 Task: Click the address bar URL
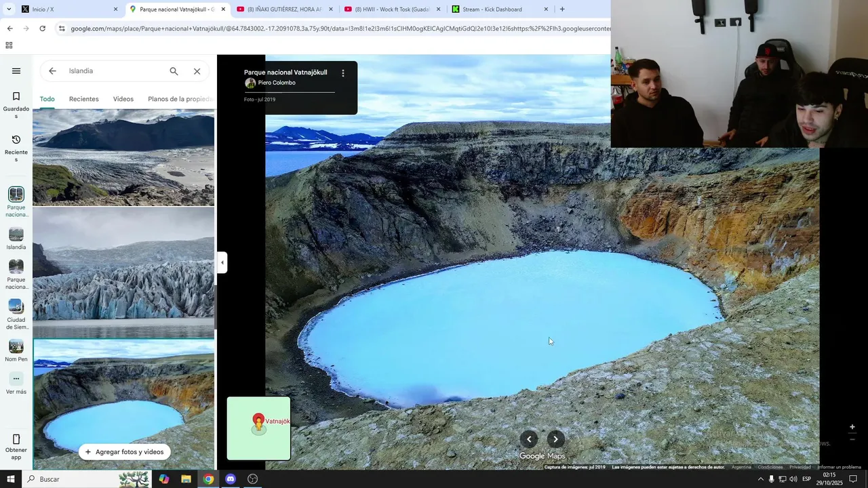tap(340, 28)
